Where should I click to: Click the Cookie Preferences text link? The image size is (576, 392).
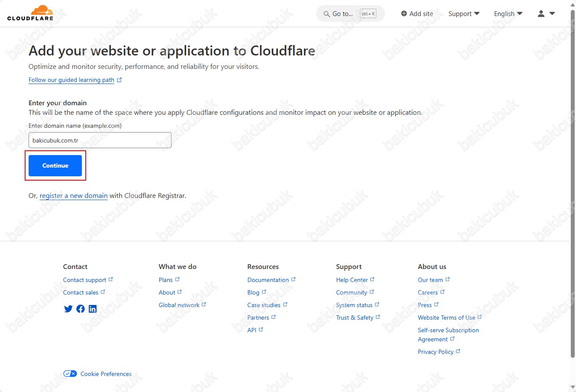106,374
